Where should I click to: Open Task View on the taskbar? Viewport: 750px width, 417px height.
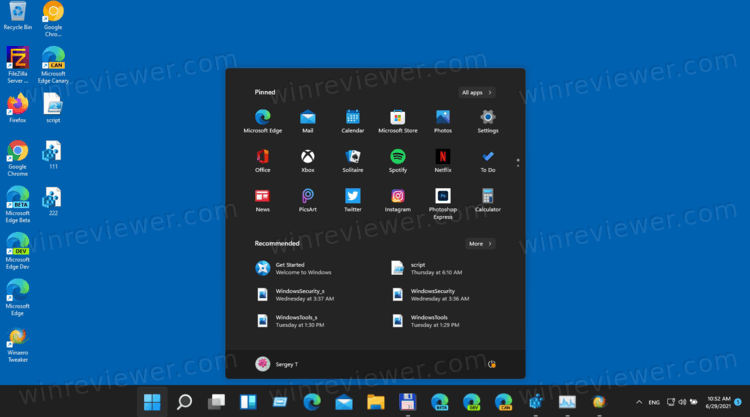point(216,402)
